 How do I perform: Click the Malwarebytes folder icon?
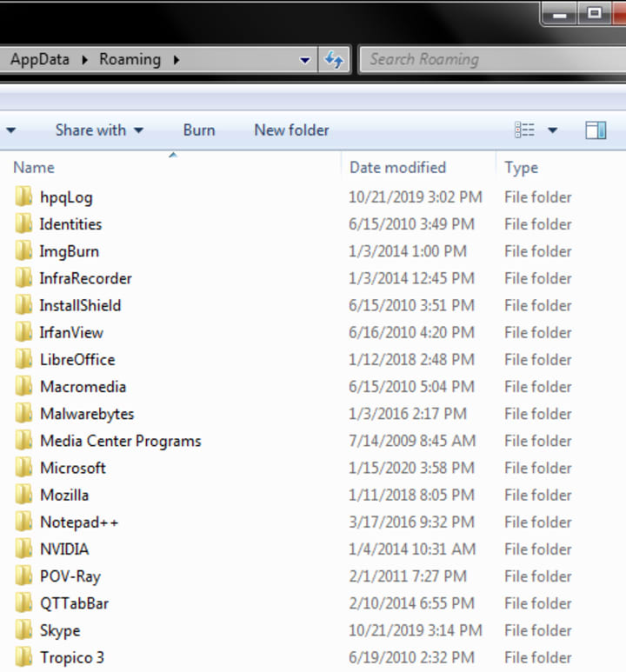click(23, 413)
